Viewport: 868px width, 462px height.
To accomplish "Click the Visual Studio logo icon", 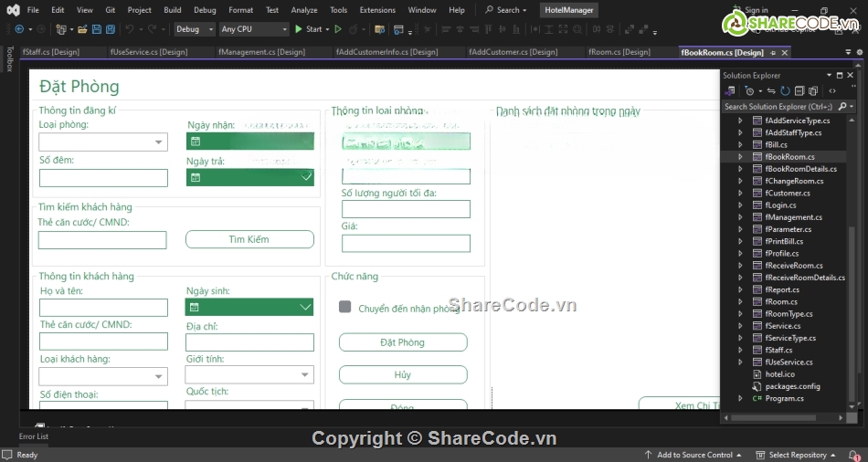I will 14,10.
